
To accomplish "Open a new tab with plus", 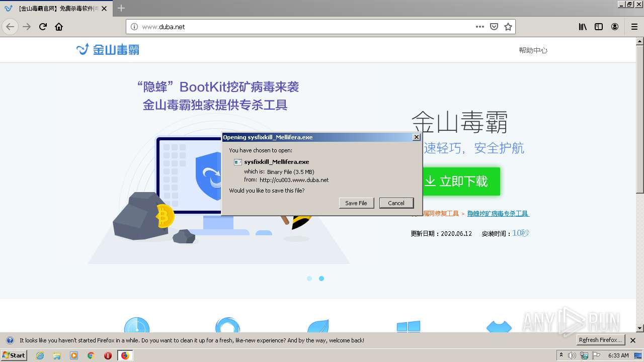I will click(121, 8).
